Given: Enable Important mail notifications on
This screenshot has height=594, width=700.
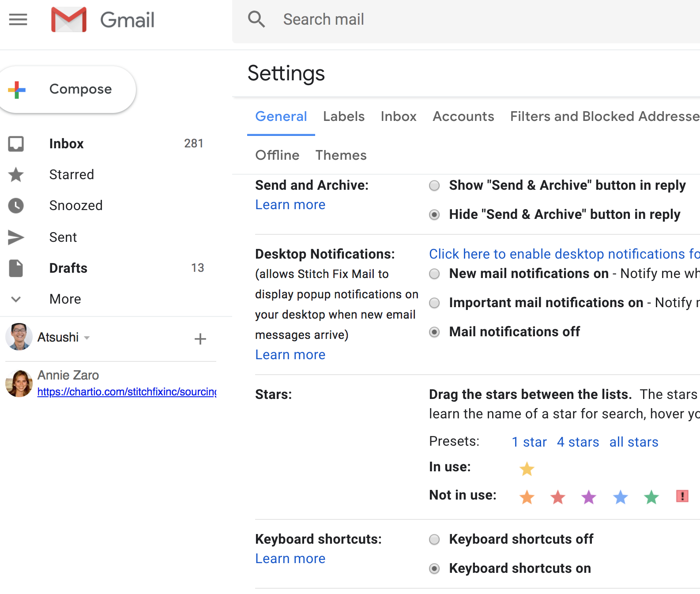Looking at the screenshot, I should (434, 303).
